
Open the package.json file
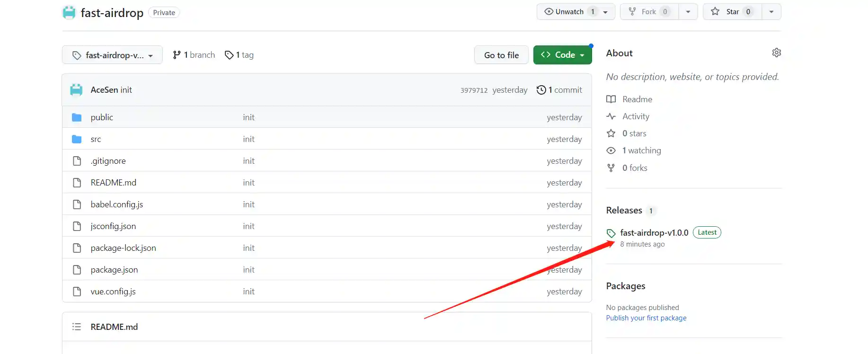(x=114, y=270)
